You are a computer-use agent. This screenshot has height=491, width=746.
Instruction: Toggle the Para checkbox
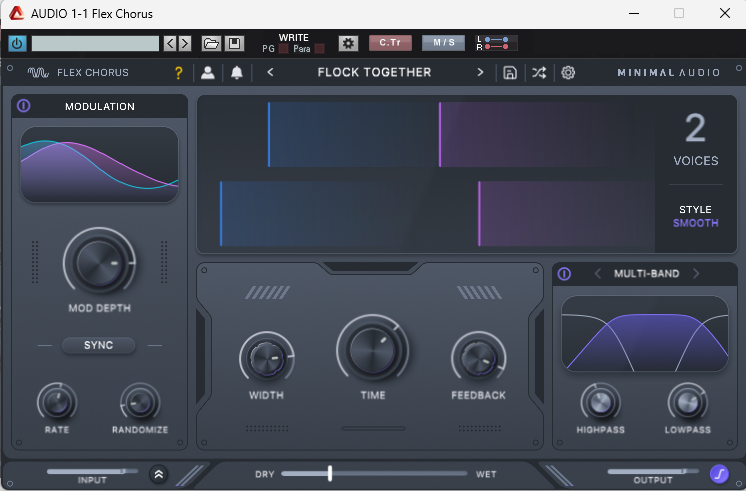click(x=320, y=49)
